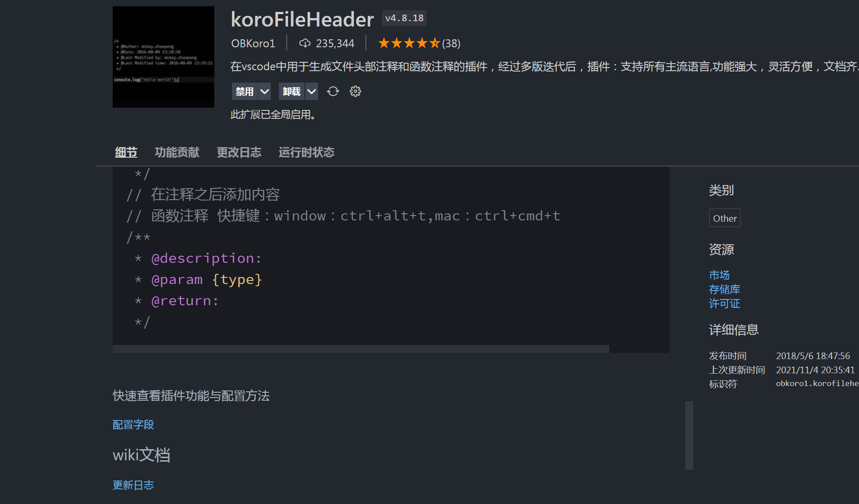Viewport: 859px width, 504px height.
Task: Click the five-star rating stars
Action: click(x=408, y=43)
